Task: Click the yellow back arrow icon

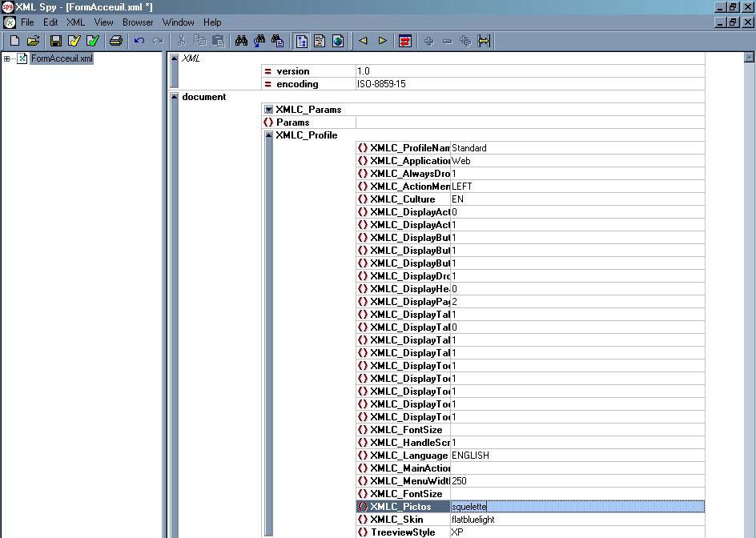Action: [363, 41]
